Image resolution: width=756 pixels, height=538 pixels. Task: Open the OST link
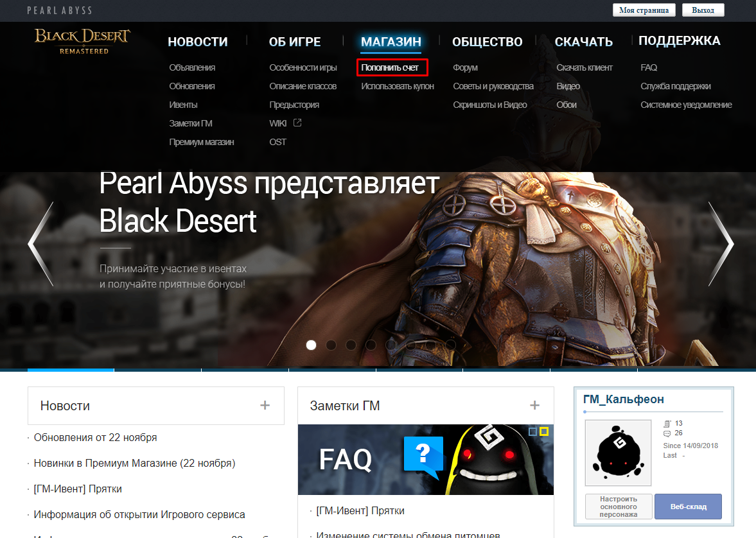(x=277, y=143)
